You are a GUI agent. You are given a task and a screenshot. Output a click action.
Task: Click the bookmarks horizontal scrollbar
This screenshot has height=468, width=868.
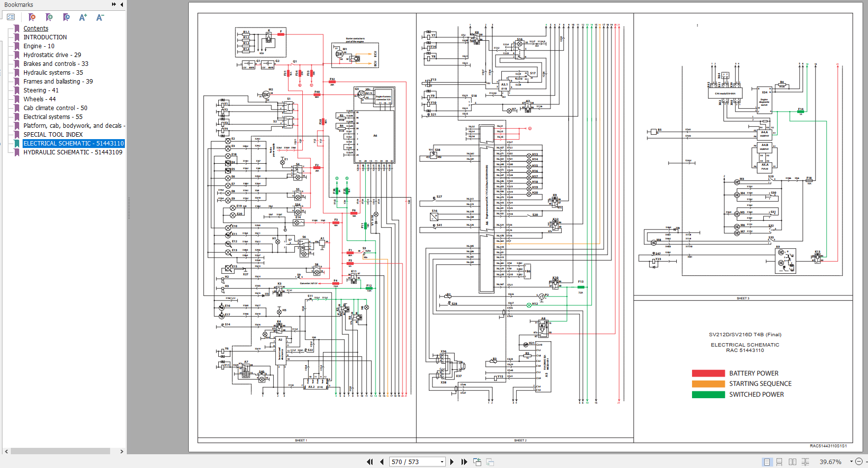[x=60, y=451]
